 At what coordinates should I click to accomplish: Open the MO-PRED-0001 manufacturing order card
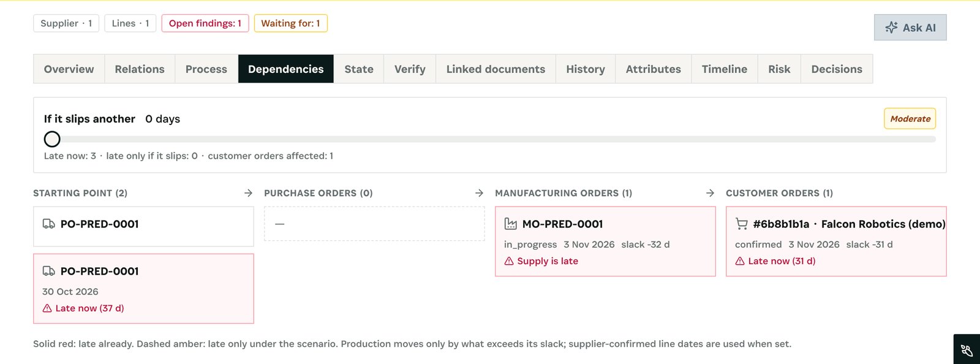(605, 241)
